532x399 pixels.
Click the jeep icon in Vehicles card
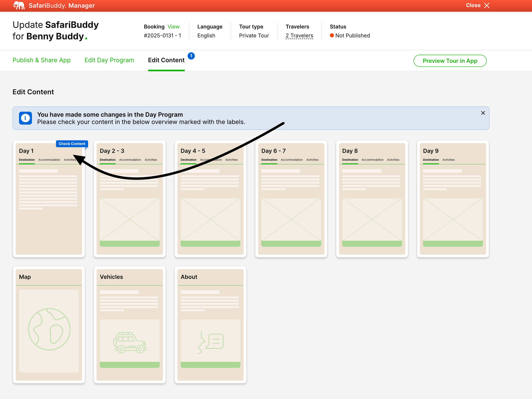[130, 342]
